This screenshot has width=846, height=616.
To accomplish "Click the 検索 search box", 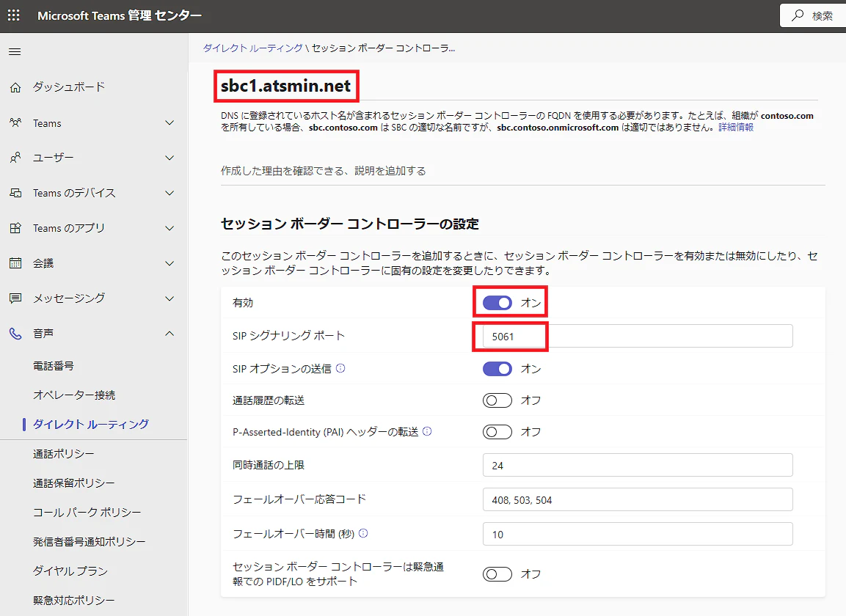I will pyautogui.click(x=813, y=15).
